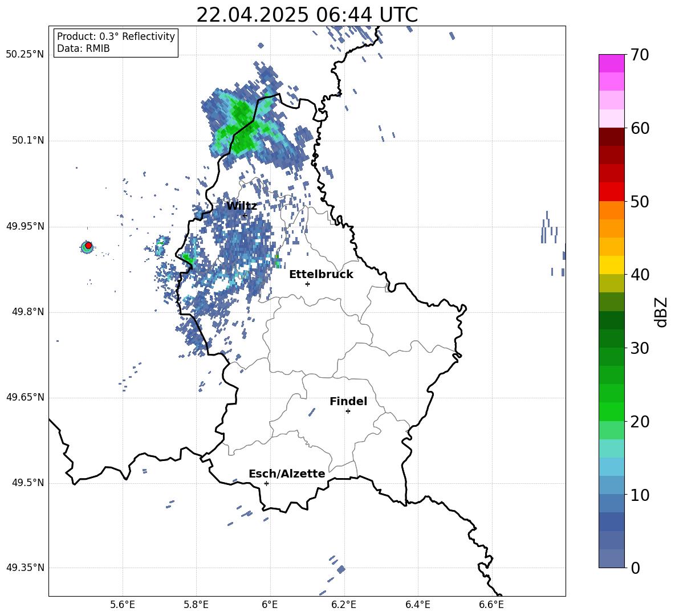Click the 50.25°N latitude label
This screenshot has height=616, width=675.
pos(25,55)
